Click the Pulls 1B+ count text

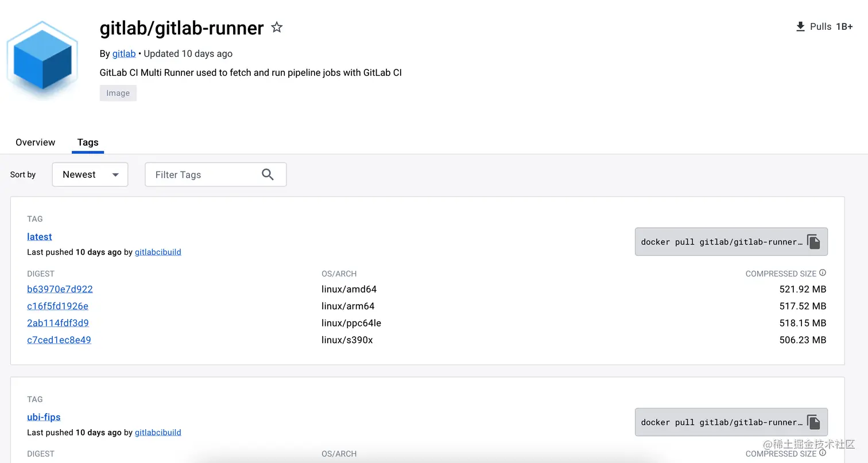click(x=831, y=26)
